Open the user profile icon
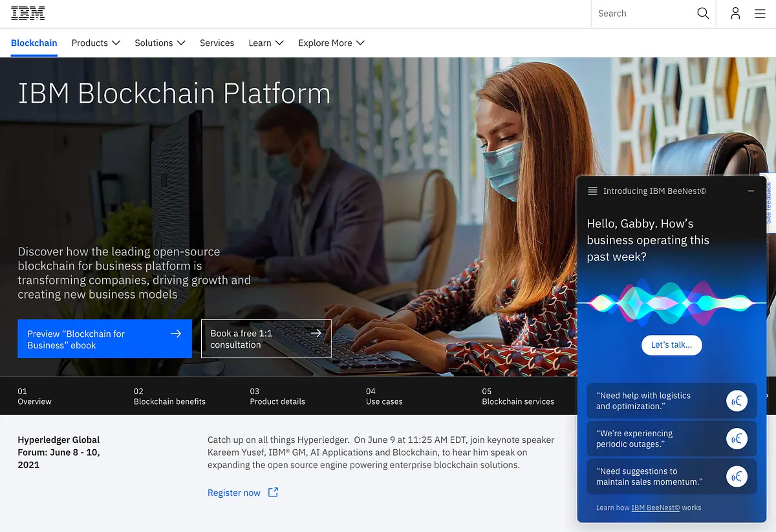 coord(735,14)
